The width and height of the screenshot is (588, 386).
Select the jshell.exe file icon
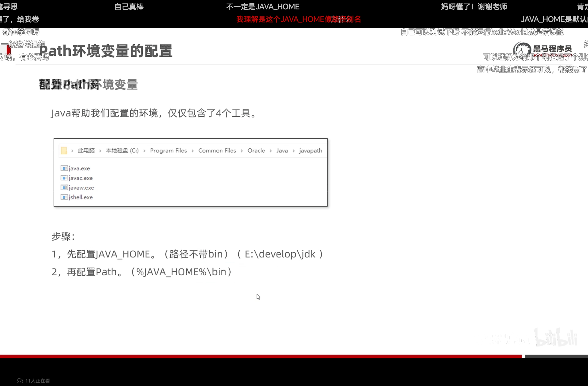64,197
